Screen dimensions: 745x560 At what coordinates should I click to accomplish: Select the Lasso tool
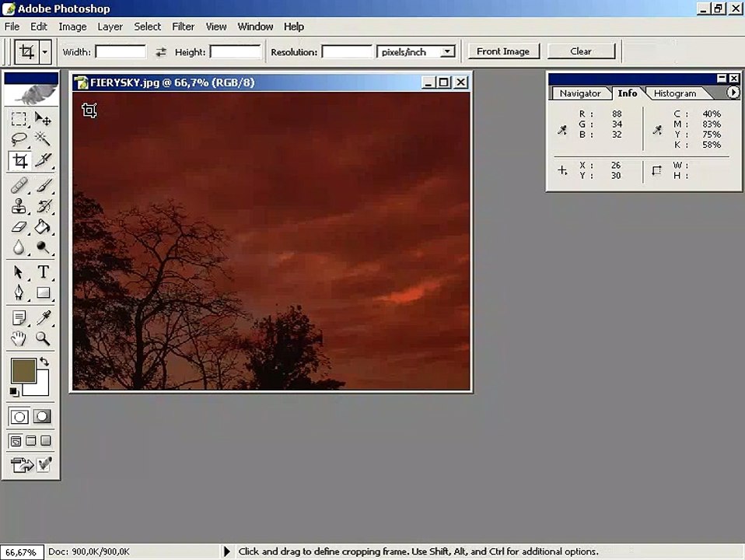pyautogui.click(x=19, y=139)
